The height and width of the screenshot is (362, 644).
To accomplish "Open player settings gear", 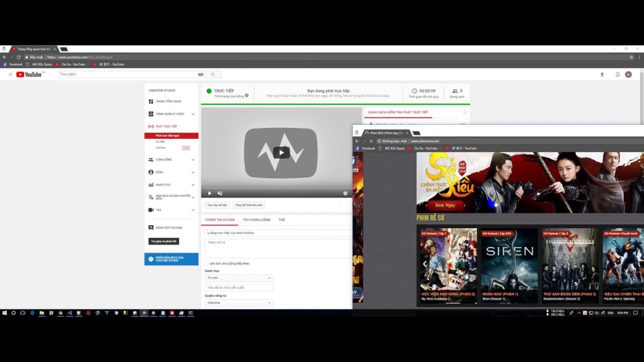I will (x=345, y=193).
